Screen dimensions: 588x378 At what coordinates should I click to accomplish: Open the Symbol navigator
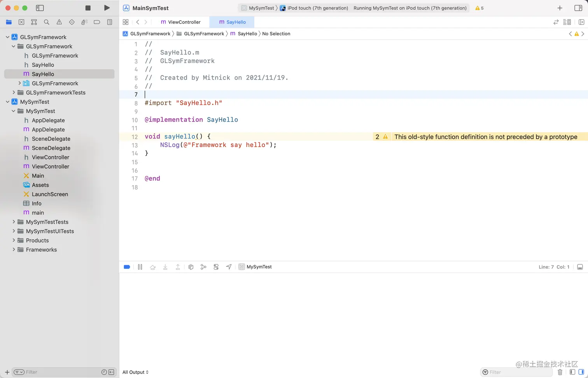(34, 22)
